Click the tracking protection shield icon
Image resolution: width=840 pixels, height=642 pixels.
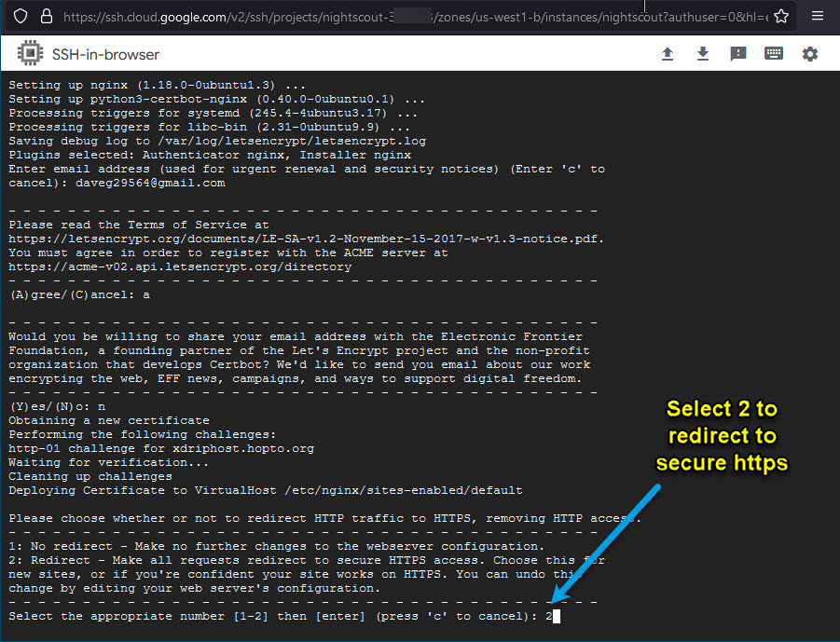click(x=21, y=17)
